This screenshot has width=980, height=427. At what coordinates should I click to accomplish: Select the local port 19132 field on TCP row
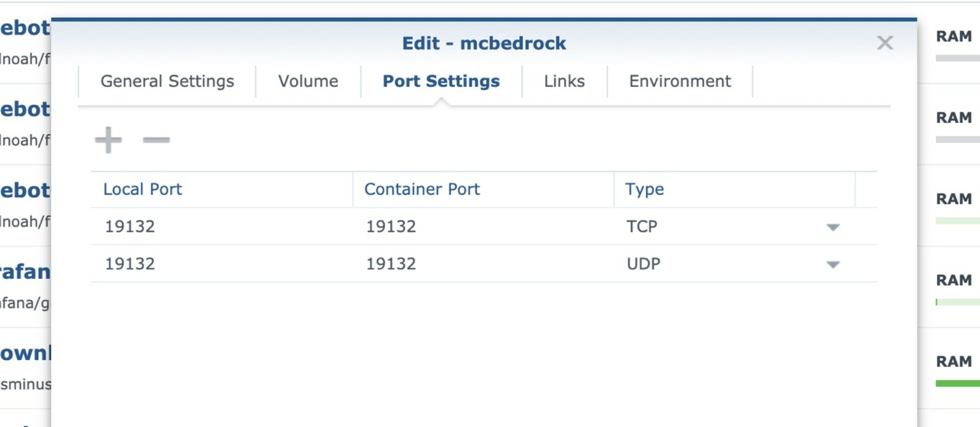(x=130, y=227)
